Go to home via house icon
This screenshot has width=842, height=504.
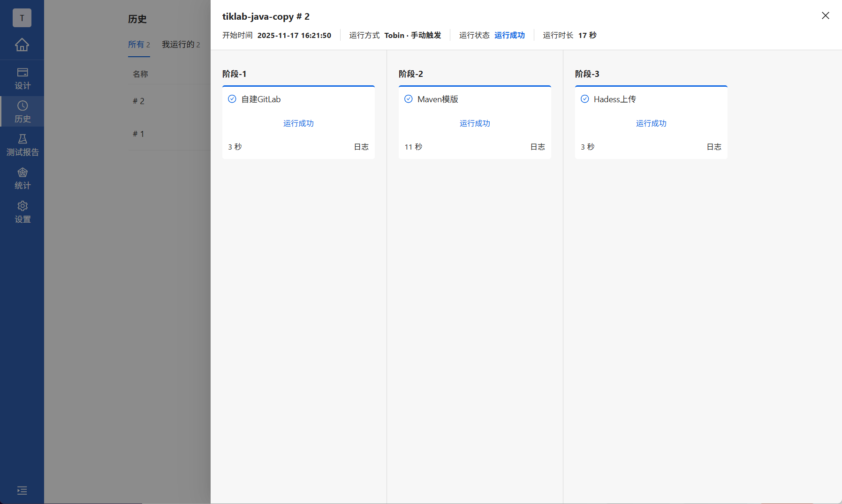tap(22, 45)
